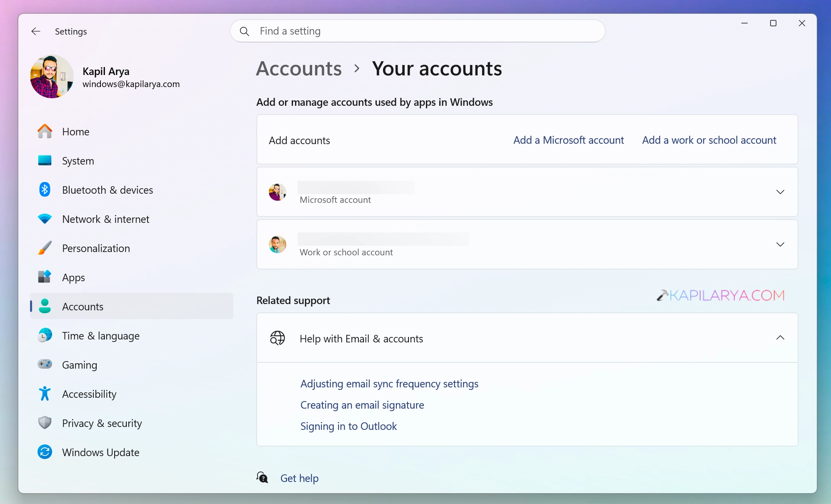
Task: Minimize the Settings window
Action: [x=744, y=23]
